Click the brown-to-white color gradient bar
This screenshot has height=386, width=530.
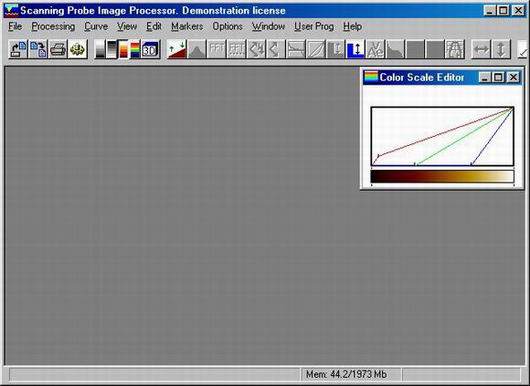442,176
